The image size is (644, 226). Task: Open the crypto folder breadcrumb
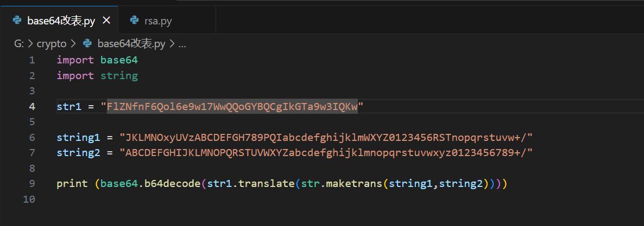[51, 44]
